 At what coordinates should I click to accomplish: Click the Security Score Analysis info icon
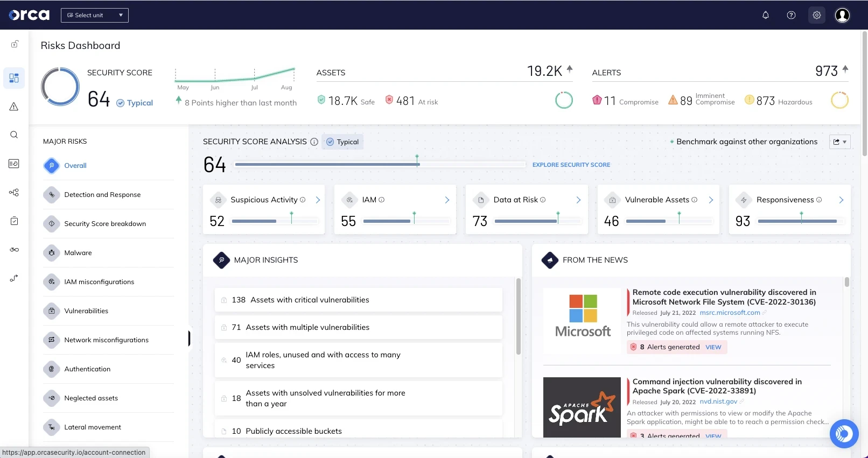point(314,142)
